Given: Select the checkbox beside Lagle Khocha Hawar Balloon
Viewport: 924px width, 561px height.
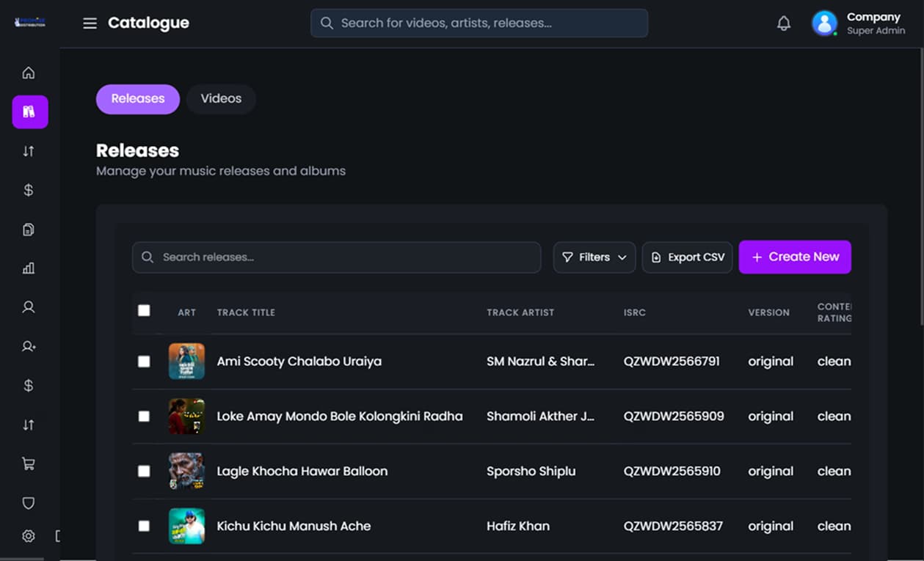Looking at the screenshot, I should [x=144, y=471].
